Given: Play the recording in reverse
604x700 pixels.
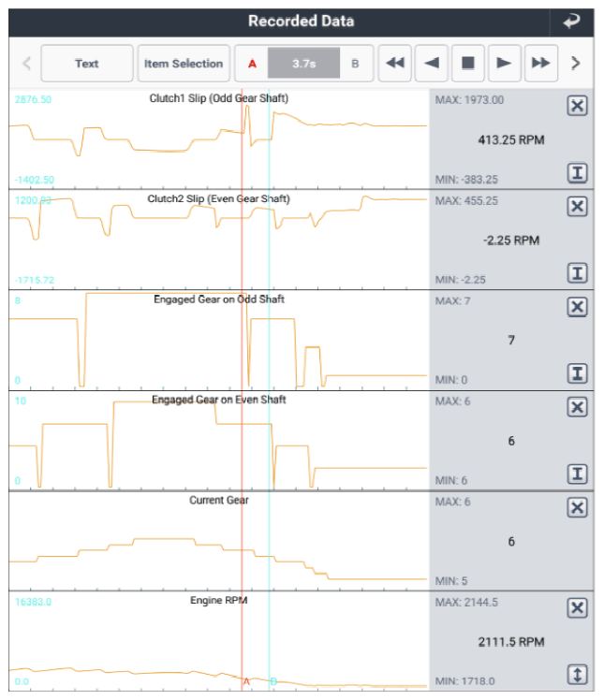Looking at the screenshot, I should point(432,63).
